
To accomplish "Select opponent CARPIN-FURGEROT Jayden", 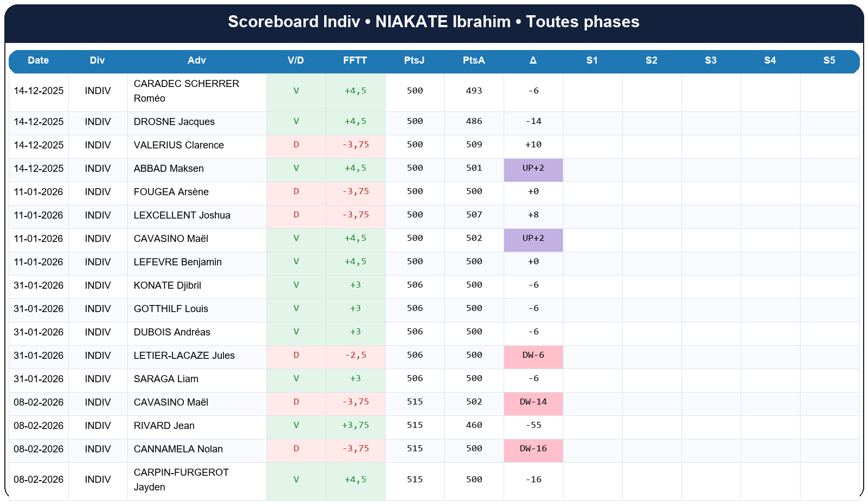I will click(x=181, y=480).
